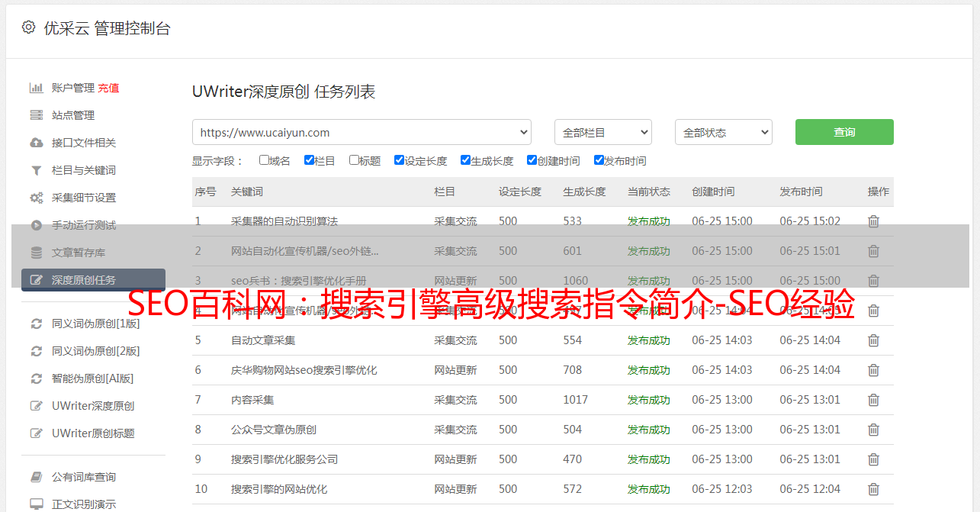
Task: Click the generated length value 1060
Action: pyautogui.click(x=576, y=281)
